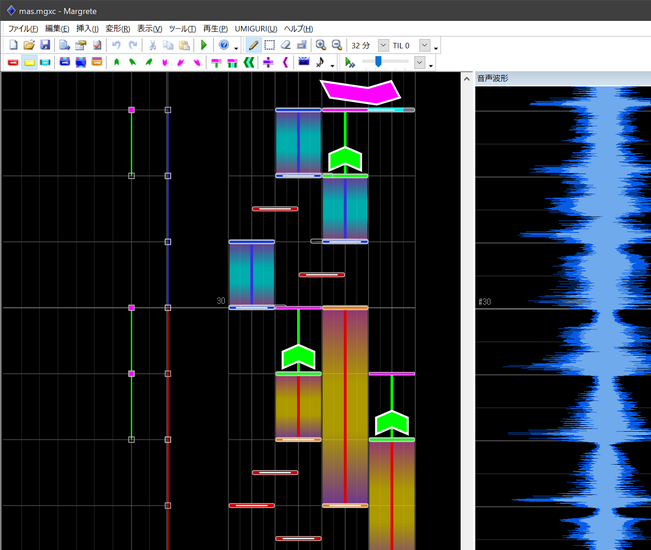The image size is (651, 550).
Task: Click the purple angle bracket icon
Action: click(x=285, y=62)
